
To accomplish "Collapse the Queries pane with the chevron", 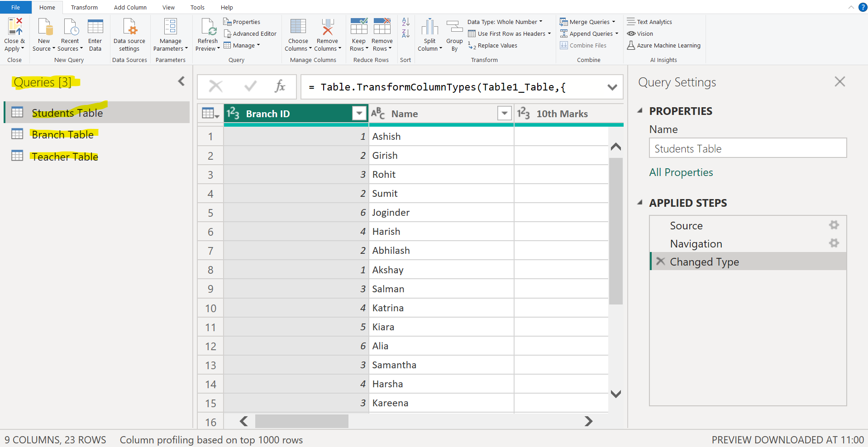I will pos(181,81).
